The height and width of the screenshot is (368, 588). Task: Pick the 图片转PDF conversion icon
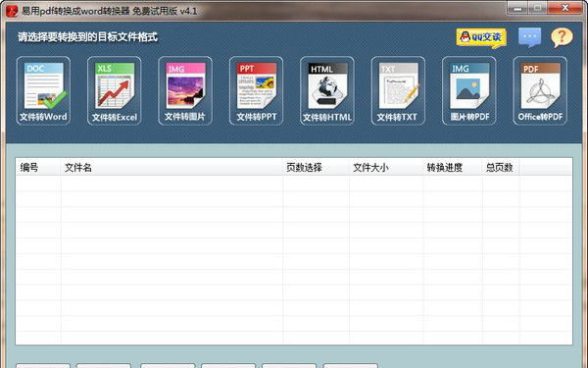point(469,90)
